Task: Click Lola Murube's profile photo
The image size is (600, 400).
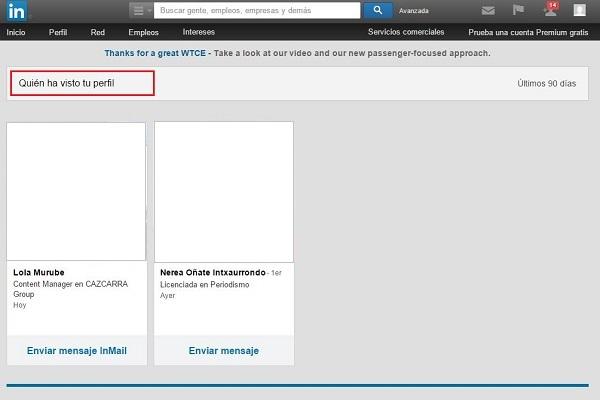Action: coord(76,191)
